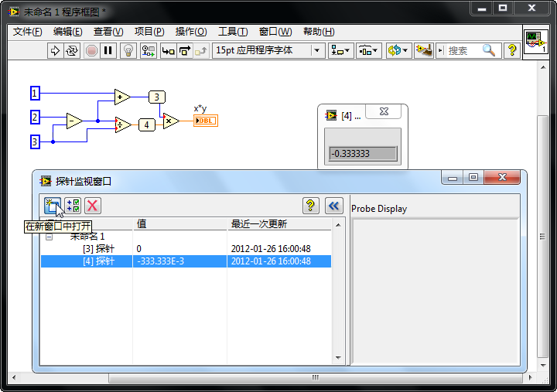Collapse the Probe Display pane arrows button
This screenshot has height=392, width=557.
click(x=333, y=205)
